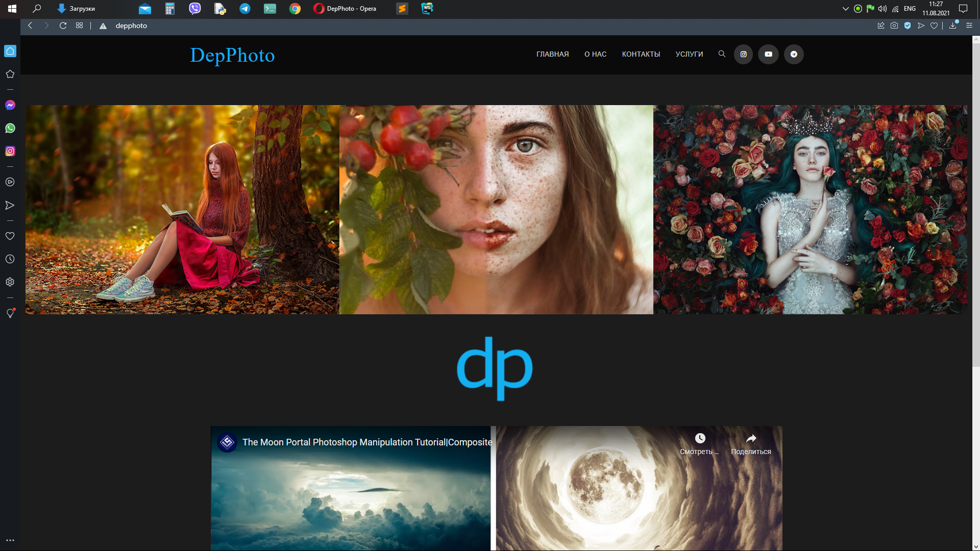Open sidebar setup three dots
Viewport: 980px width, 551px height.
[x=10, y=540]
